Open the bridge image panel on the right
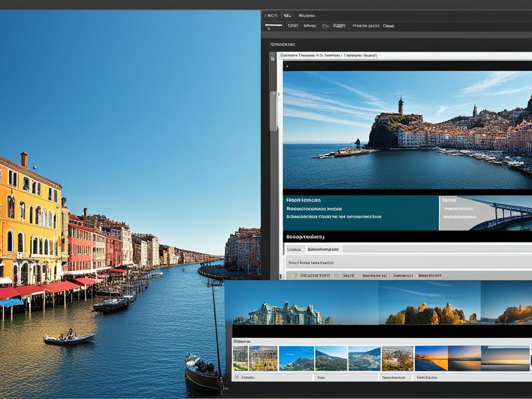Viewport: 532px width, 399px height. pyautogui.click(x=485, y=213)
